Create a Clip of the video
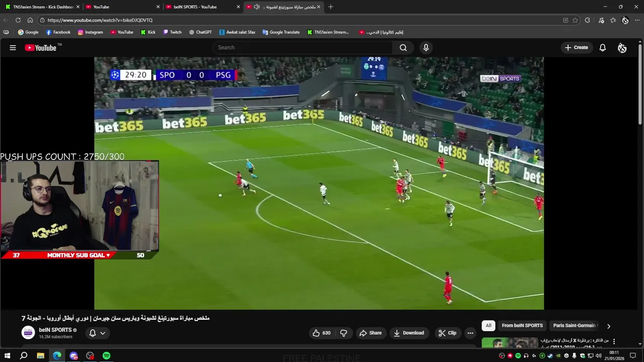644x362 pixels. point(447,333)
